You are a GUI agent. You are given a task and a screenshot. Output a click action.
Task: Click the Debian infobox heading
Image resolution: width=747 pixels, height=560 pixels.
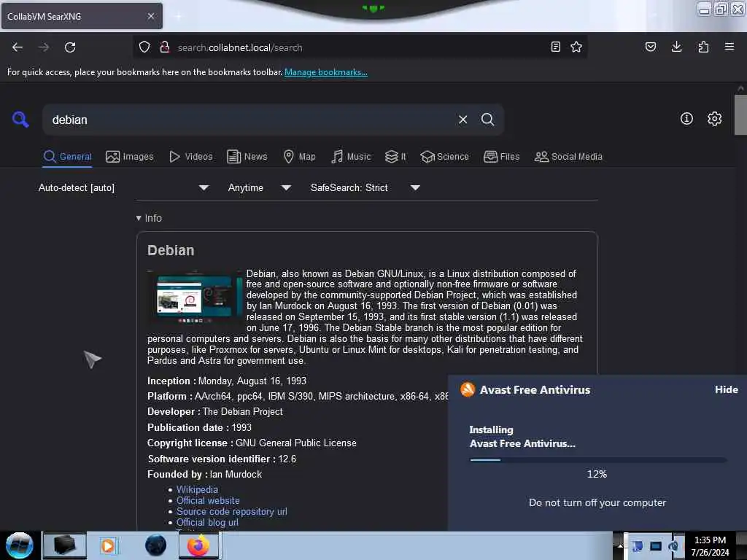click(171, 251)
